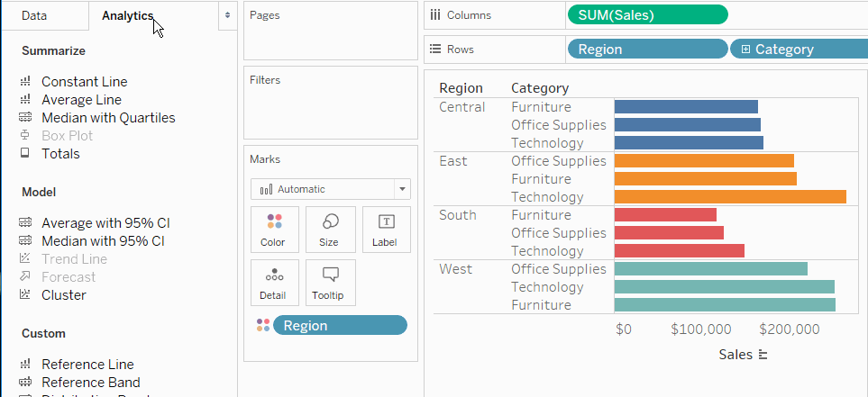Click the Region pill on Marks
Image resolution: width=868 pixels, height=397 pixels.
point(339,326)
